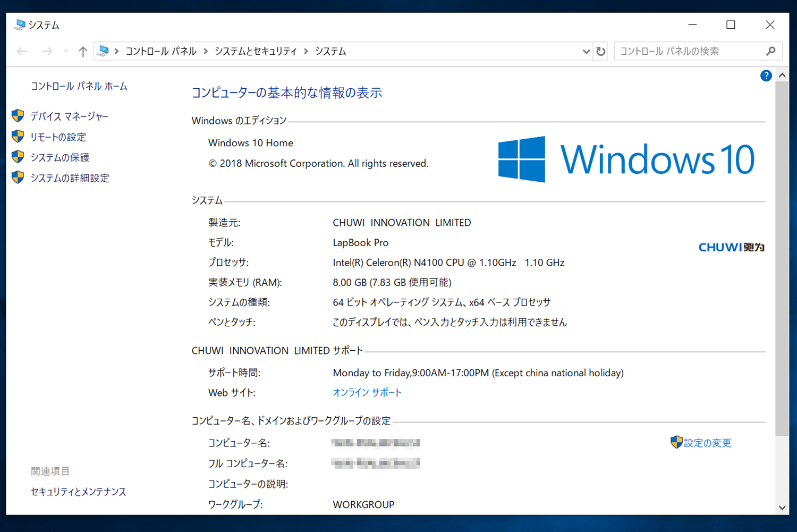Minimize the システム window
Viewport: 797px width, 532px height.
click(692, 25)
